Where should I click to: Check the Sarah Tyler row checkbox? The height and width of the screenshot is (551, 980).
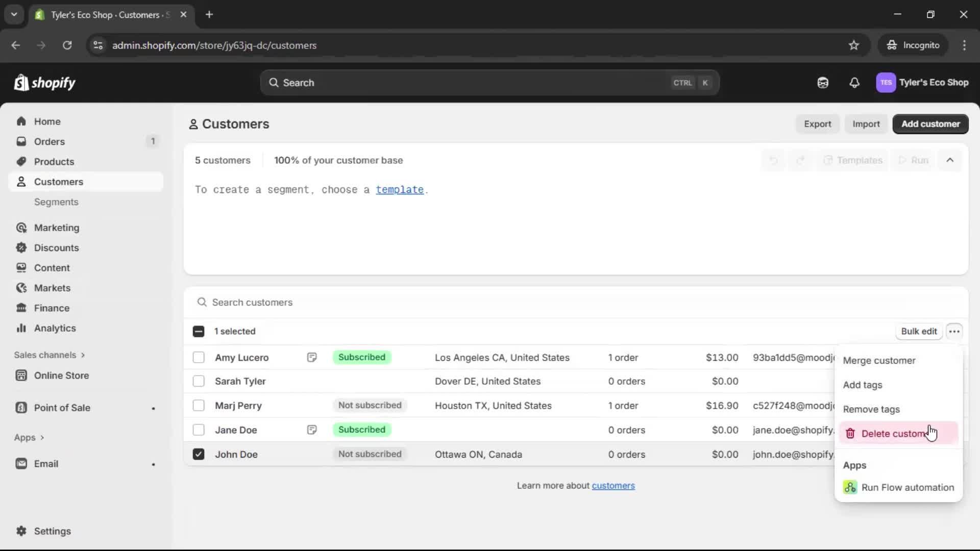point(199,381)
